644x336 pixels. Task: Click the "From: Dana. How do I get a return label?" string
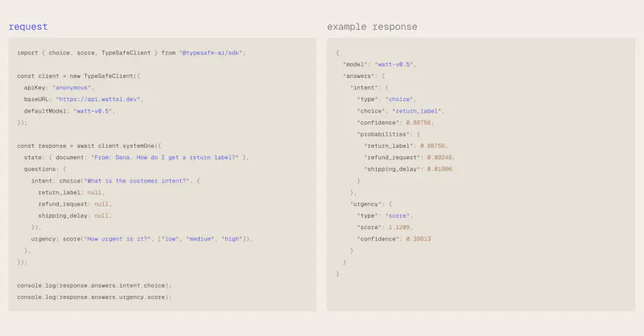[x=165, y=158]
